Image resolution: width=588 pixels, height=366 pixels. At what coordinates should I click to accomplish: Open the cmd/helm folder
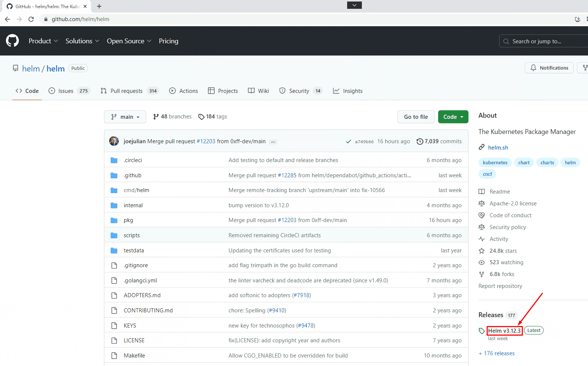click(137, 190)
